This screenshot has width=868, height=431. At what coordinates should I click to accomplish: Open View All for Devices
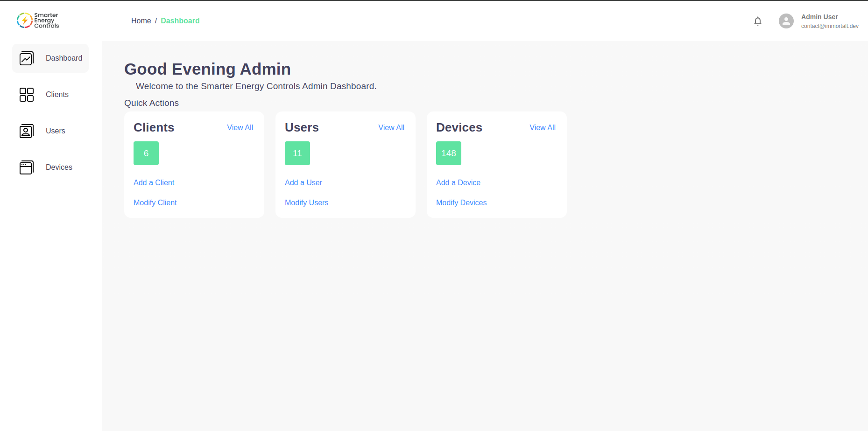click(543, 127)
